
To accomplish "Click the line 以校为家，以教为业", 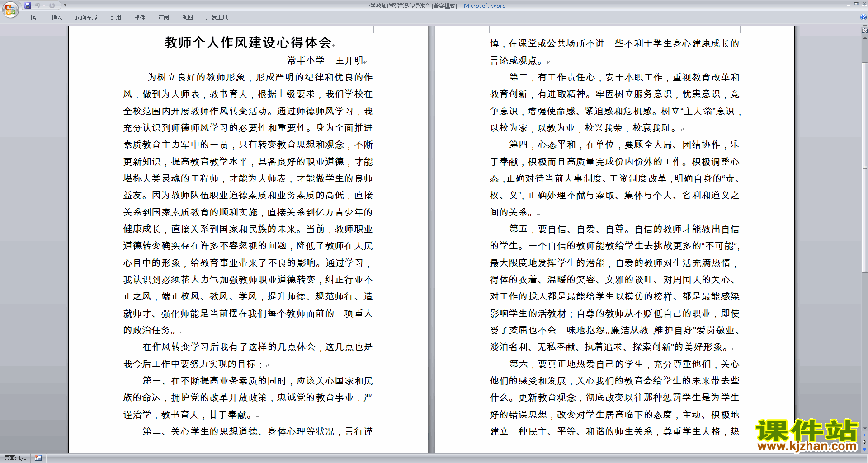I will pos(584,128).
